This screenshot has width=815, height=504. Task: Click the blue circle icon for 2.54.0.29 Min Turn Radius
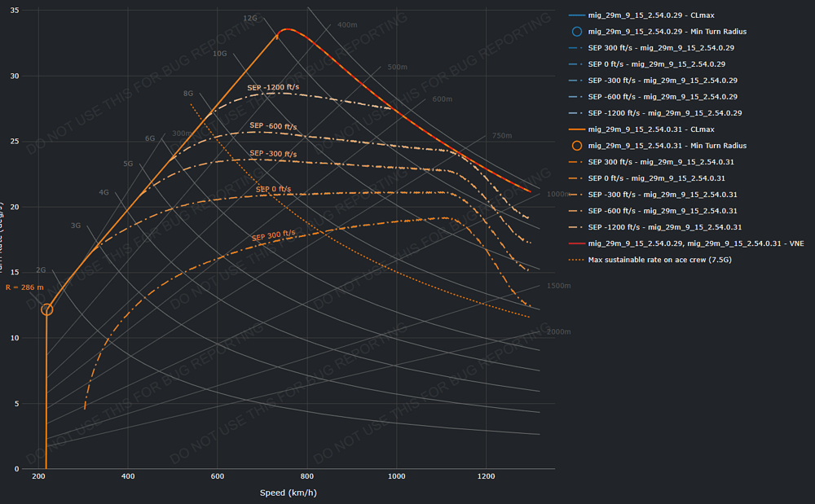coord(577,32)
